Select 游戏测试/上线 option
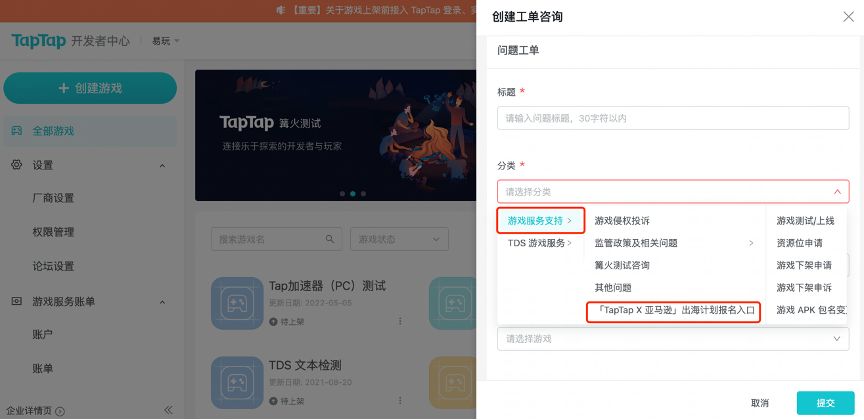 click(x=806, y=221)
